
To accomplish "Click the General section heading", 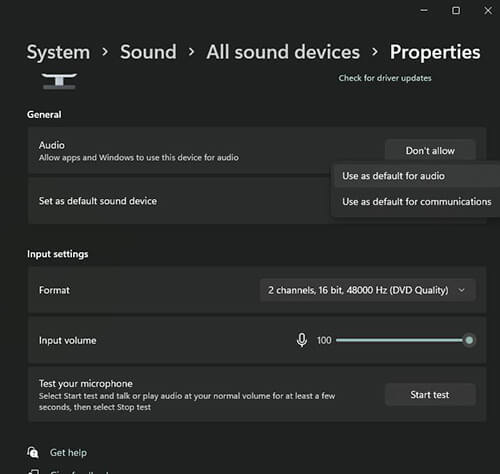I will (x=44, y=115).
